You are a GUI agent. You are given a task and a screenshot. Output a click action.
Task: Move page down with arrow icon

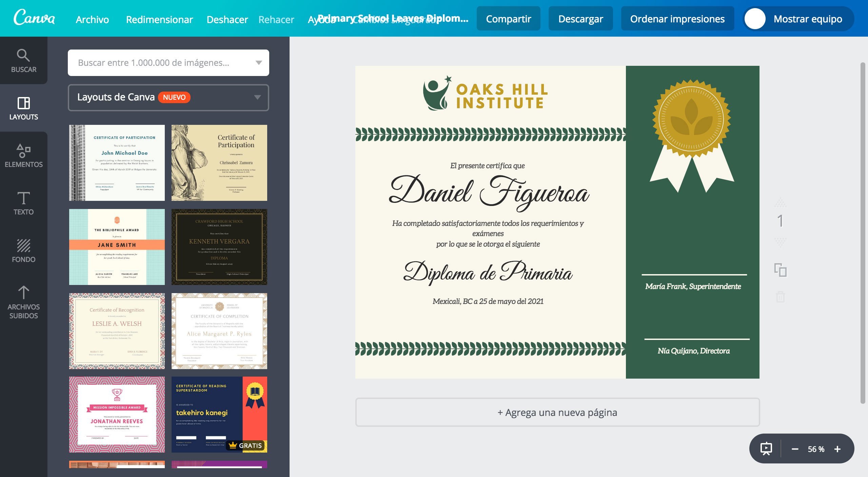click(780, 242)
